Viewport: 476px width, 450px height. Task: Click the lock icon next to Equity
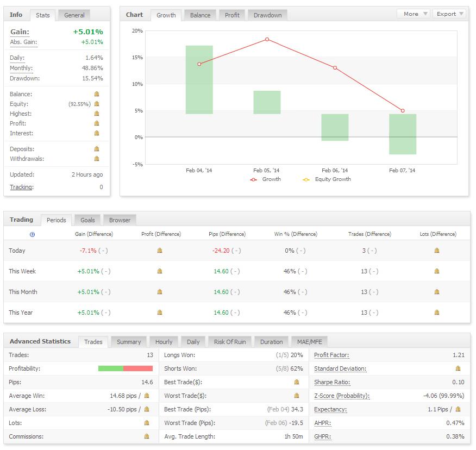97,104
